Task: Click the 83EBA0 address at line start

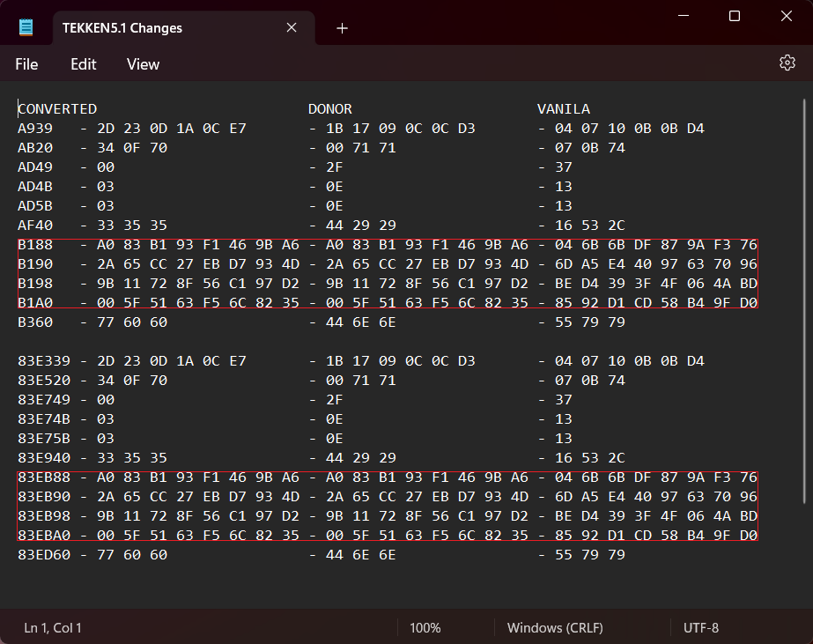Action: coord(44,535)
